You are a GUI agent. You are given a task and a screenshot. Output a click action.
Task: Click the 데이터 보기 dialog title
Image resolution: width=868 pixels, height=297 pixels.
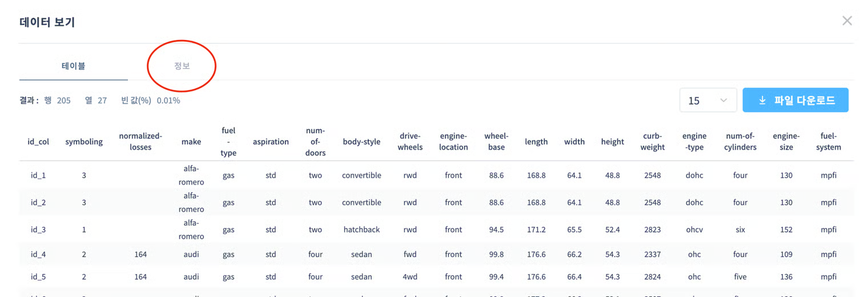(47, 22)
